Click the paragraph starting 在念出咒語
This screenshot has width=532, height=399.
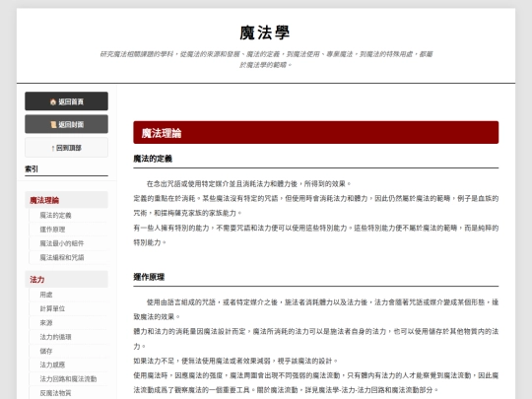[x=316, y=213]
